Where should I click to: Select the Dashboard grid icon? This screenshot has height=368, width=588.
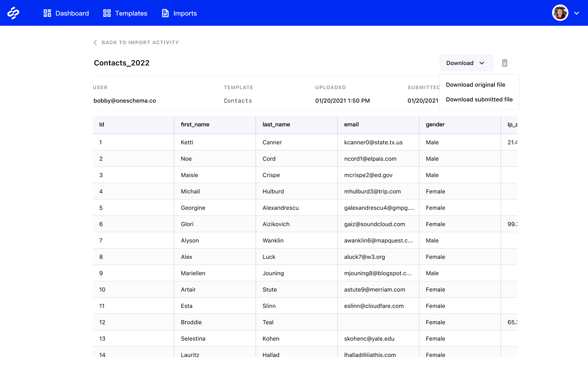click(x=47, y=13)
